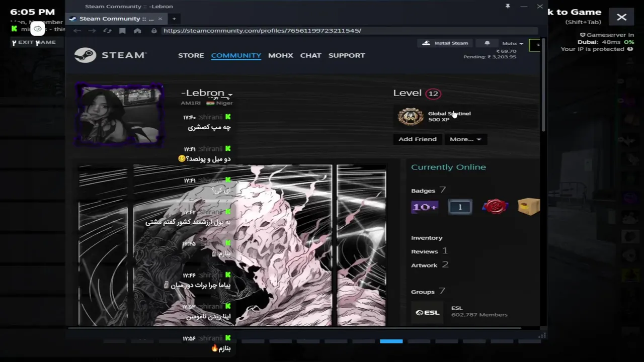Open the Badges 7 link
This screenshot has width=644, height=362.
click(429, 190)
